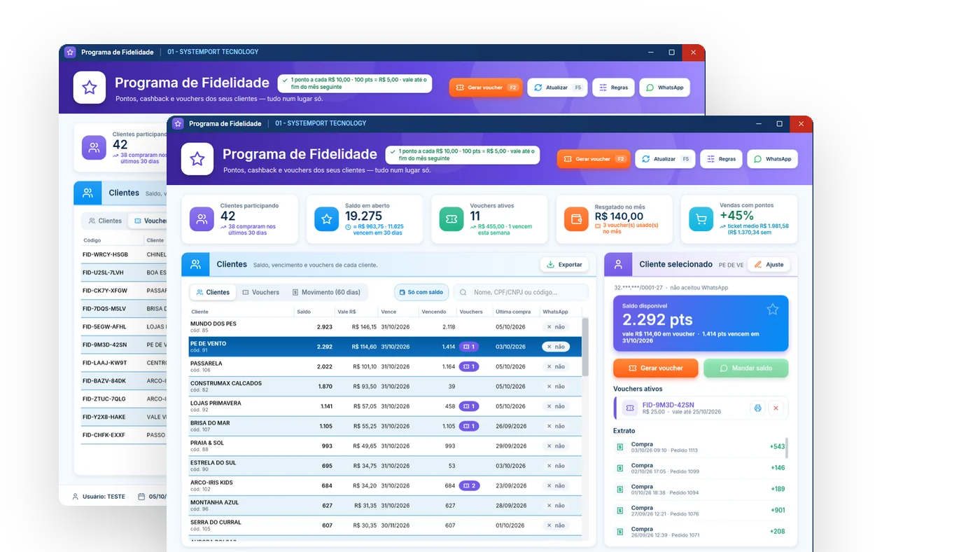This screenshot has width=980, height=552.
Task: Click the voucher badge in PASSARELA row
Action: [469, 366]
